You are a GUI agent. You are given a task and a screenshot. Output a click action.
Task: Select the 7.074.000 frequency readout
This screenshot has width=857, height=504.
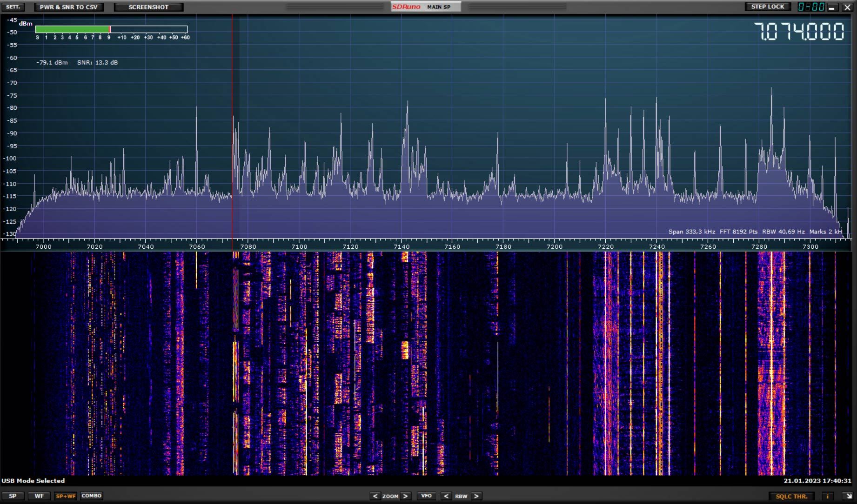pos(799,32)
